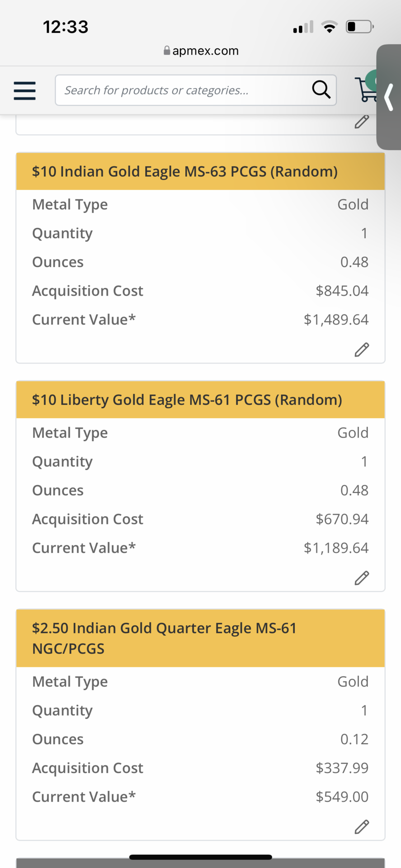Tap the home indicator bar at the bottom of the screen

point(201,857)
